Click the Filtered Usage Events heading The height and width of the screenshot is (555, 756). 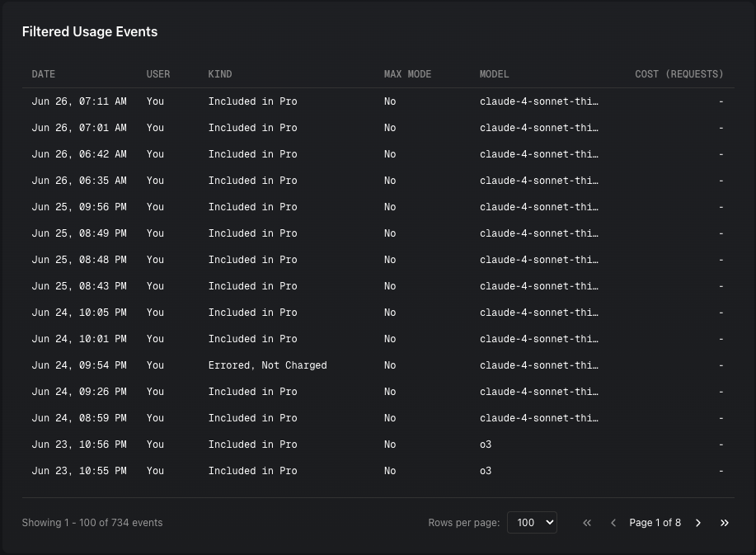90,32
